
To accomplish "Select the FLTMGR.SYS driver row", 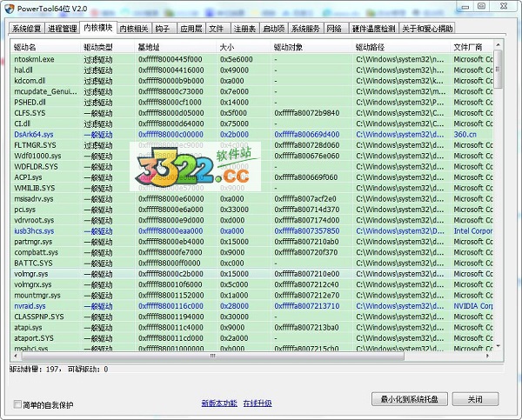I will tap(252, 145).
